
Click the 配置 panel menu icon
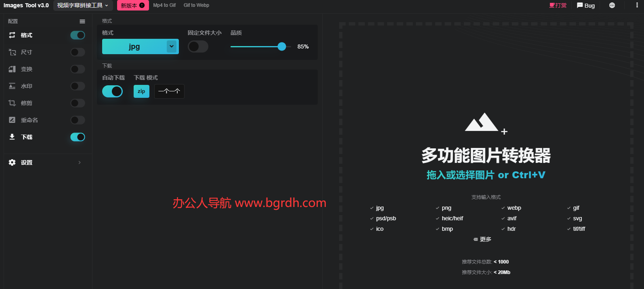(x=82, y=21)
